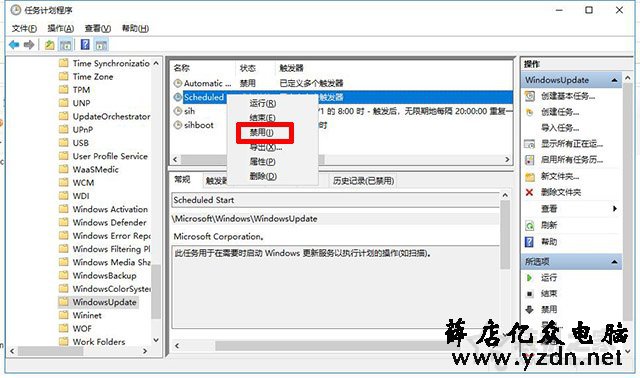The width and height of the screenshot is (640, 378).
Task: Select the WOF folder in tree
Action: pos(76,329)
